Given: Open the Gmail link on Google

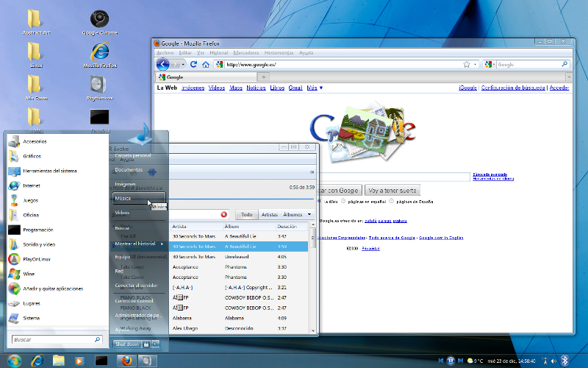Looking at the screenshot, I should pos(295,88).
